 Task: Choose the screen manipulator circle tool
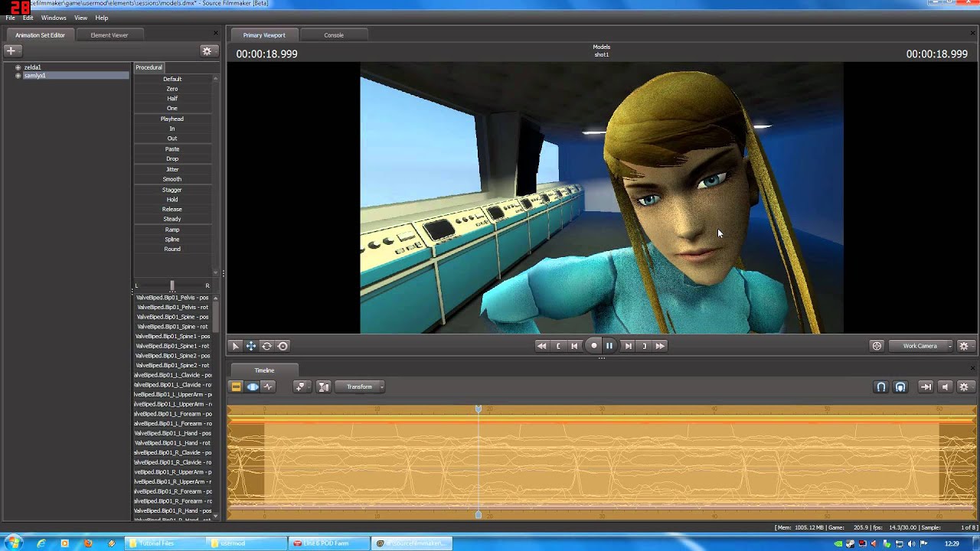click(x=283, y=346)
